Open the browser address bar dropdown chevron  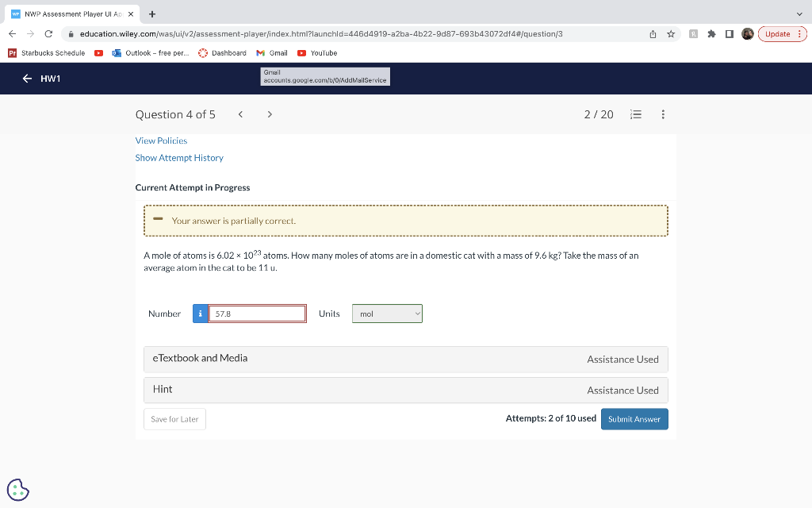pos(799,13)
